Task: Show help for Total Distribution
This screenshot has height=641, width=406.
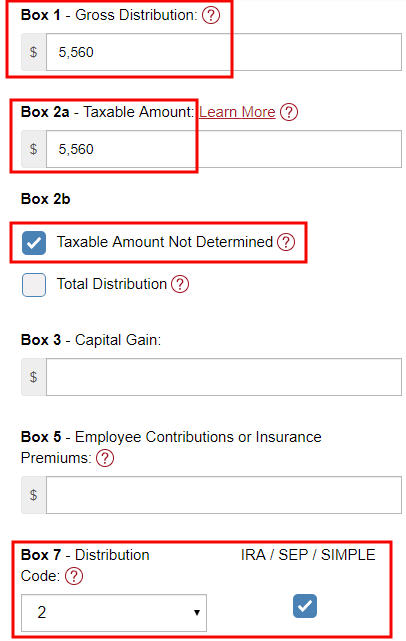Action: [x=180, y=284]
